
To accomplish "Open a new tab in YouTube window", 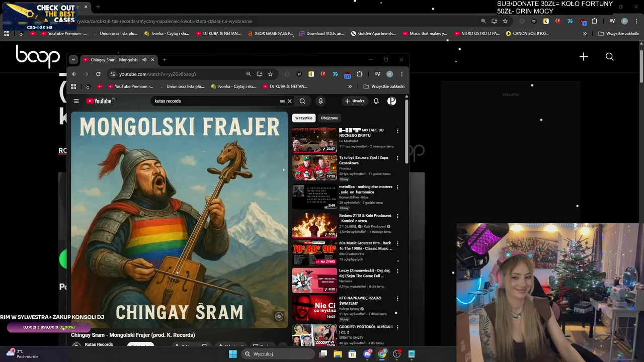I will pyautogui.click(x=165, y=60).
